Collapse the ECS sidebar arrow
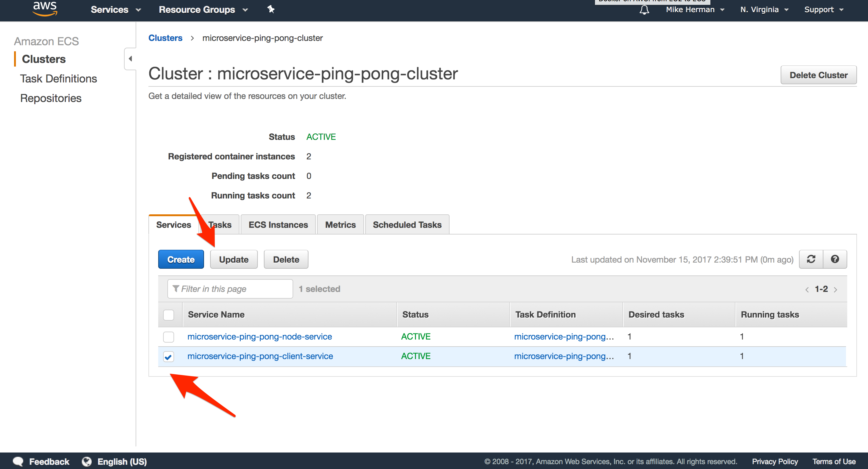Image resolution: width=868 pixels, height=469 pixels. [130, 59]
